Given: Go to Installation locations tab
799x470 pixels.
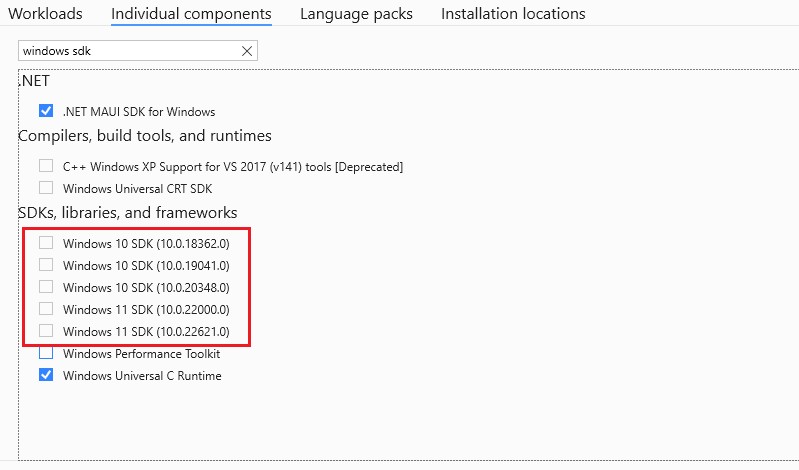Looking at the screenshot, I should pyautogui.click(x=513, y=14).
